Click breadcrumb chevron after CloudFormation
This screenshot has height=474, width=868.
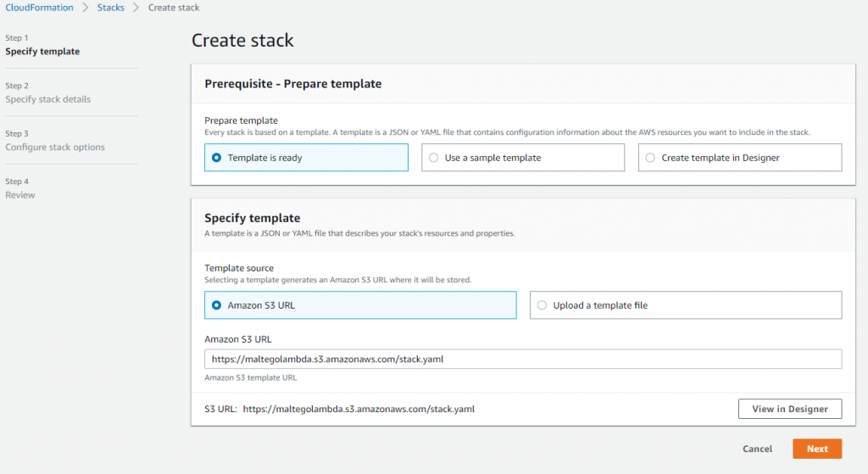pyautogui.click(x=86, y=7)
